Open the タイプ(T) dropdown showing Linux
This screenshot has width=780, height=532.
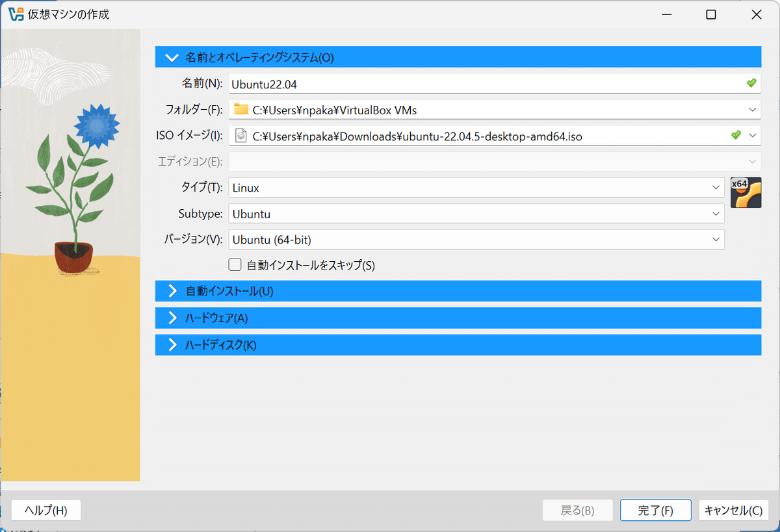[717, 187]
